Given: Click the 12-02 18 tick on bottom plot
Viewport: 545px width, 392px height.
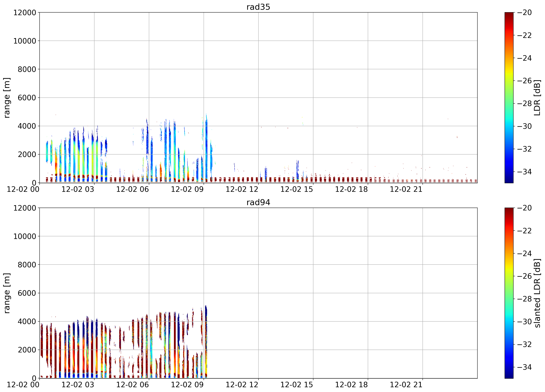Looking at the screenshot, I should (x=351, y=385).
